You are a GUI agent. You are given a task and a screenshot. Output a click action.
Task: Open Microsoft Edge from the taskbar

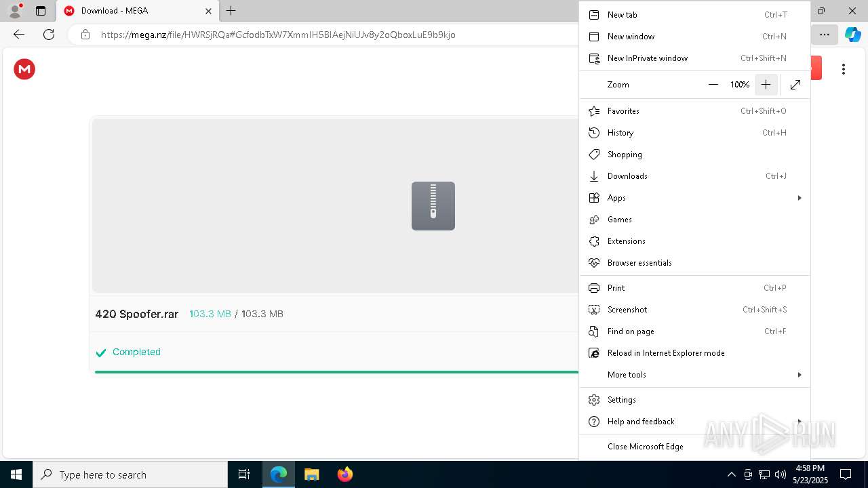coord(279,474)
